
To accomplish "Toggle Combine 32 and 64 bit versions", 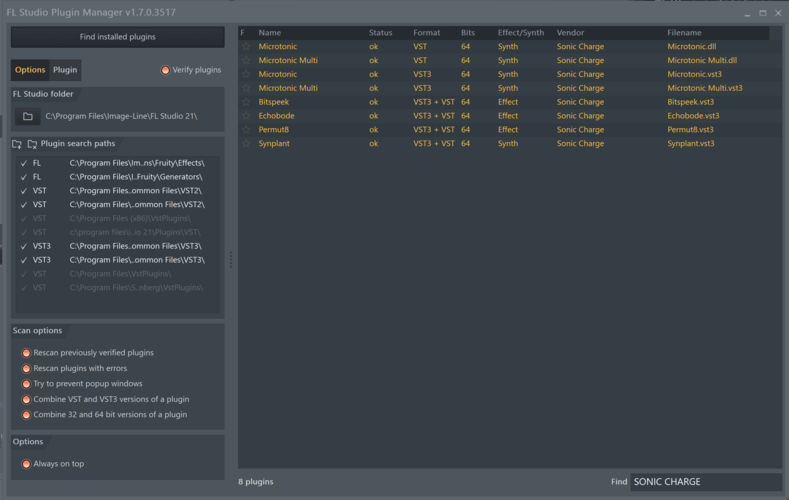I will [x=26, y=415].
